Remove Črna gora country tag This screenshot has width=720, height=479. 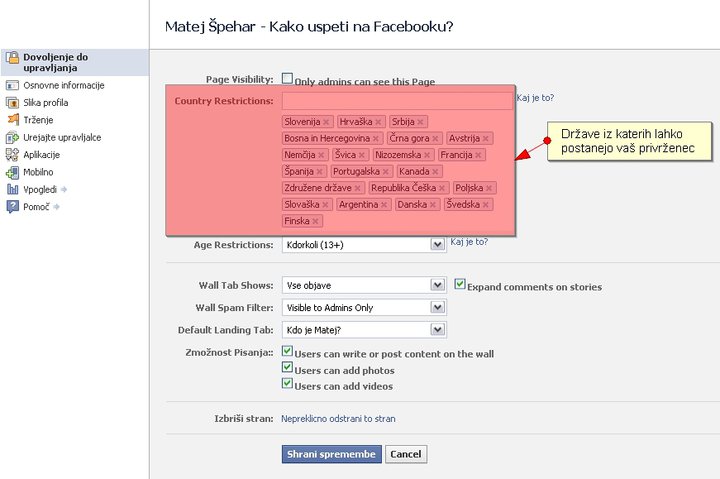(x=435, y=139)
